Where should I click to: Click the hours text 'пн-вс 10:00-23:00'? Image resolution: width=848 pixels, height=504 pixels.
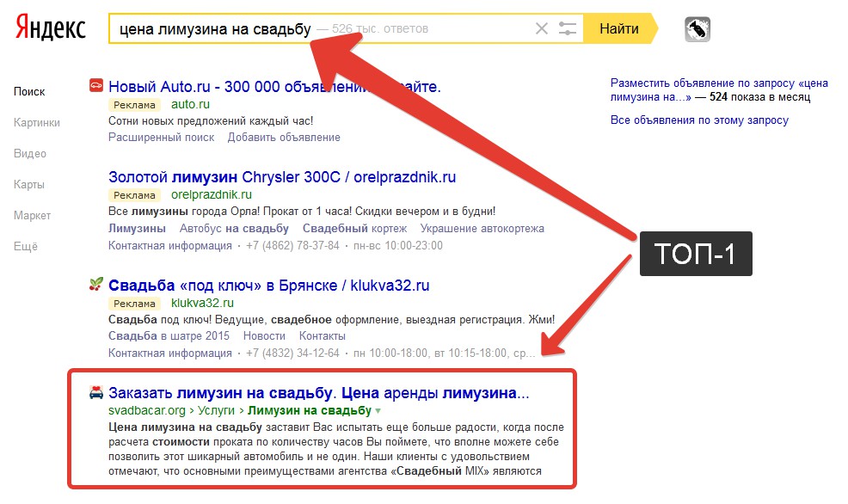click(x=398, y=245)
